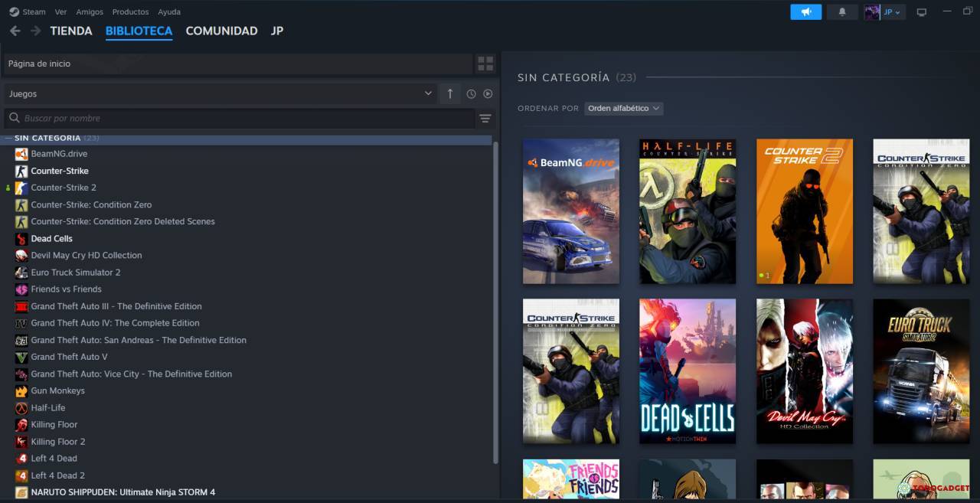Select Euro Truck Simulator 2 entry
Screen dimensions: 980x503
[75, 272]
